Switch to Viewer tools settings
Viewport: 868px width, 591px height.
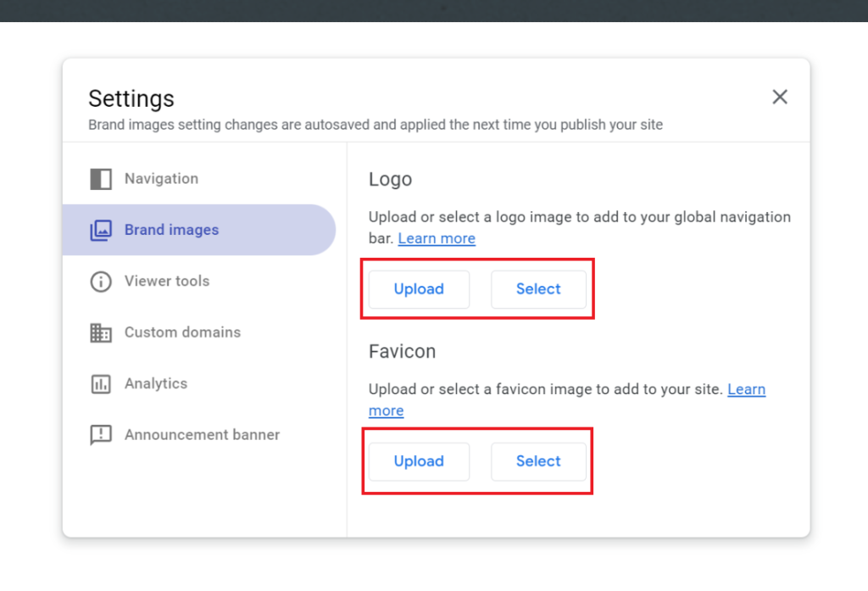click(x=167, y=281)
